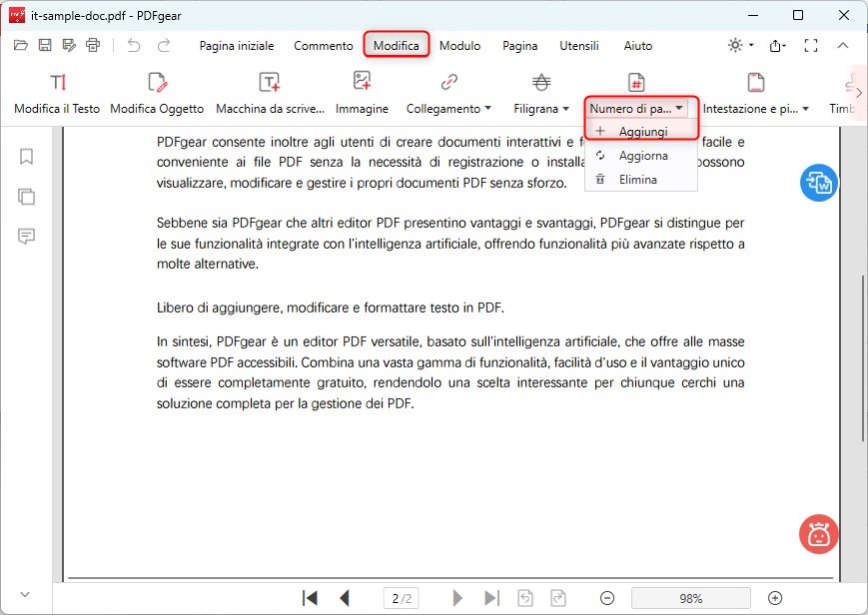
Task: Open the Utensili menu
Action: click(577, 45)
